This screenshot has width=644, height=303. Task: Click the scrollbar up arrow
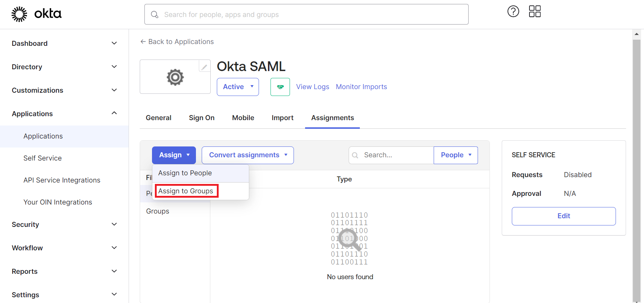(636, 34)
